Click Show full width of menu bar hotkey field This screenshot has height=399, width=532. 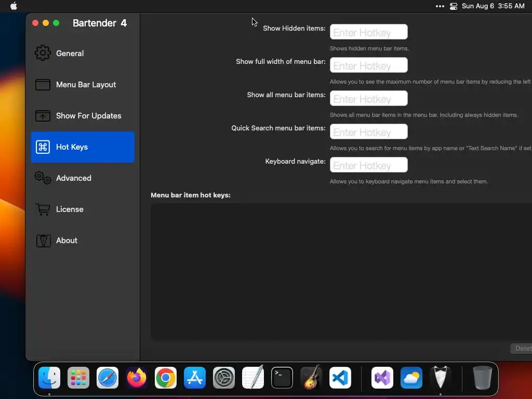368,65
